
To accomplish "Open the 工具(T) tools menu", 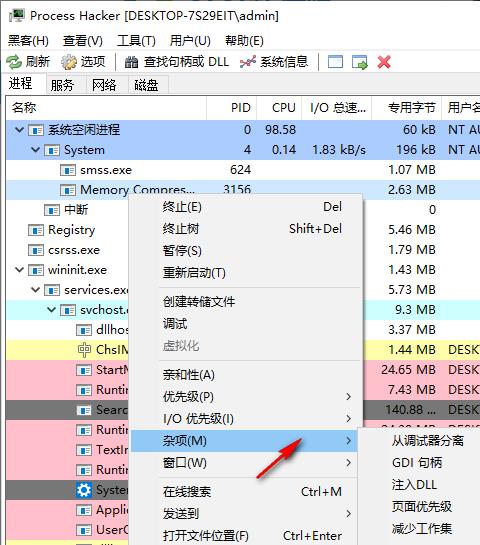I will coord(136,41).
